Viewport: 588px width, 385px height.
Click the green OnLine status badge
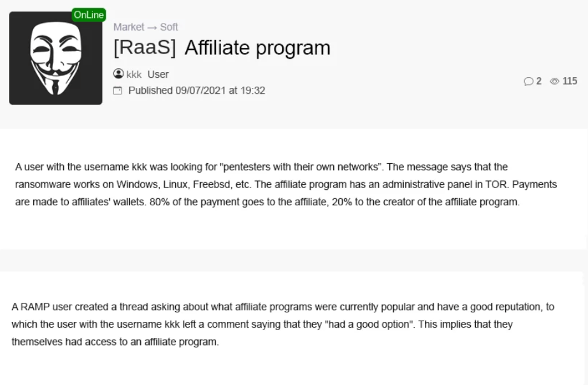pos(89,15)
